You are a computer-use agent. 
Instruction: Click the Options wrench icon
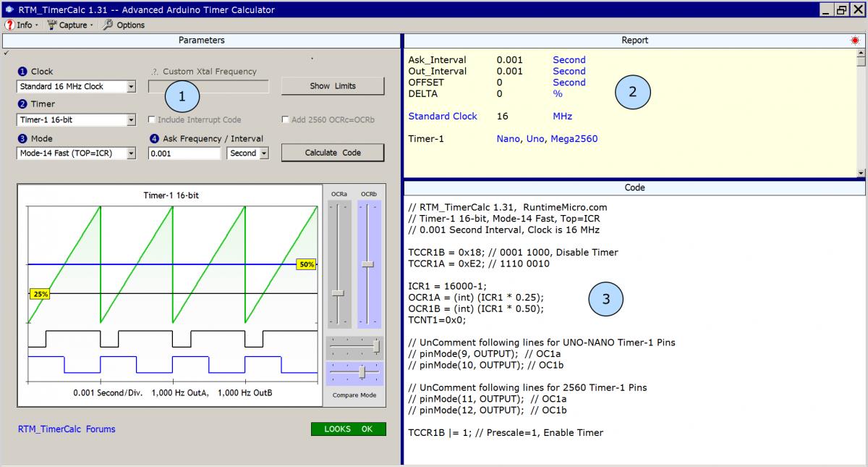(x=108, y=25)
